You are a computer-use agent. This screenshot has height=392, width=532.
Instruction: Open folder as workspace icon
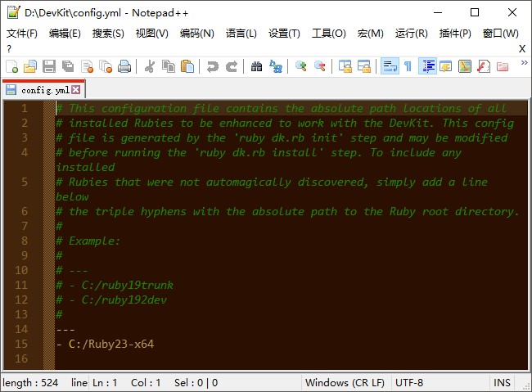[503, 66]
